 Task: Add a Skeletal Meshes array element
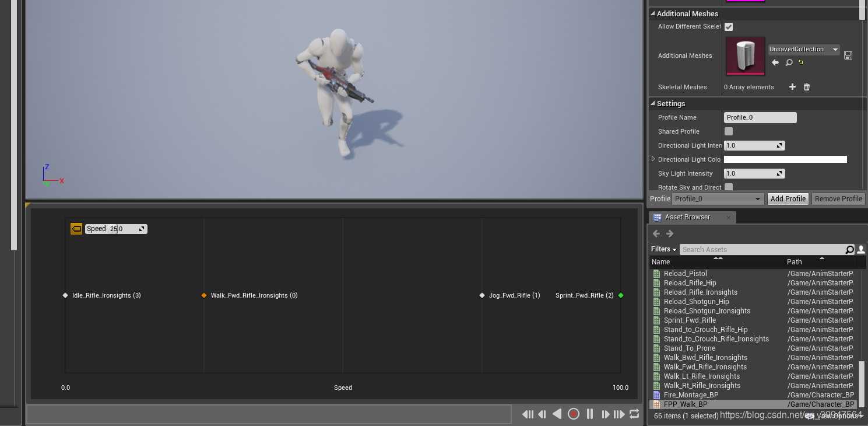pyautogui.click(x=792, y=87)
